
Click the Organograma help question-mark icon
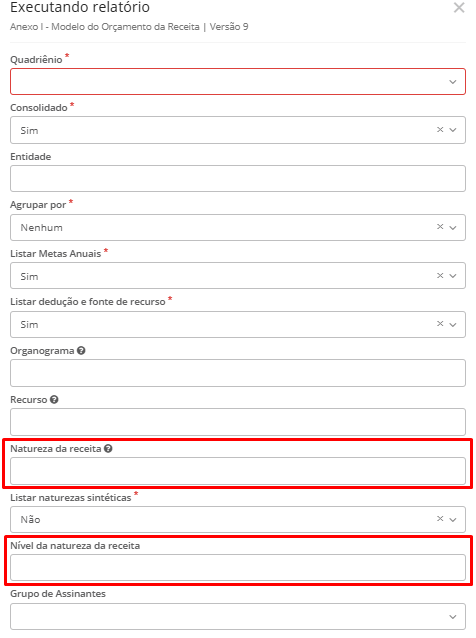[81, 350]
